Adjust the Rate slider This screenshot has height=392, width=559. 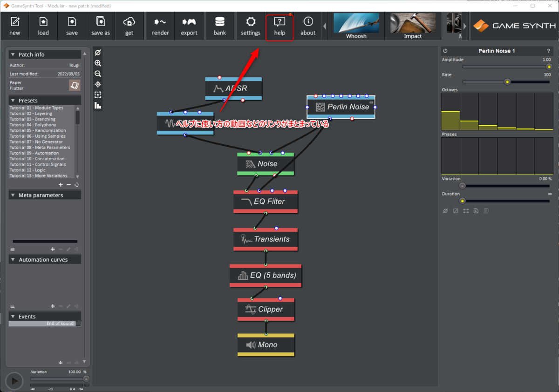coord(506,82)
